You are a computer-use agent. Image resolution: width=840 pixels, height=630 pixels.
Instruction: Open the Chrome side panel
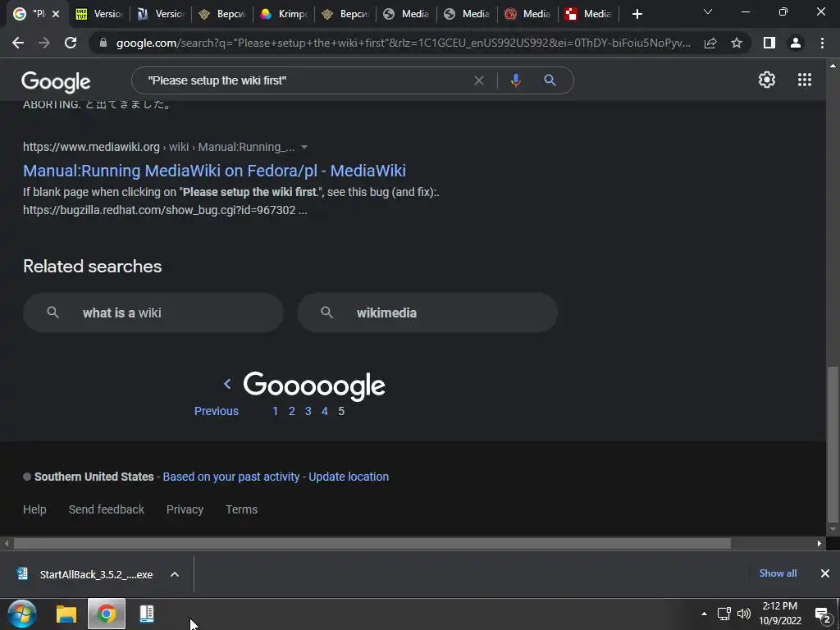coord(769,43)
